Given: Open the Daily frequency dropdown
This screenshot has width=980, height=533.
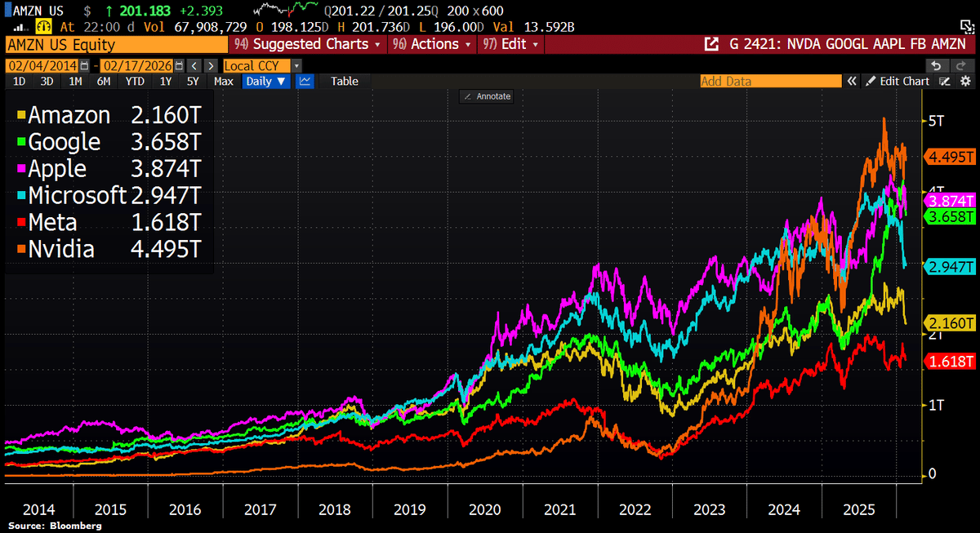Looking at the screenshot, I should [x=266, y=82].
